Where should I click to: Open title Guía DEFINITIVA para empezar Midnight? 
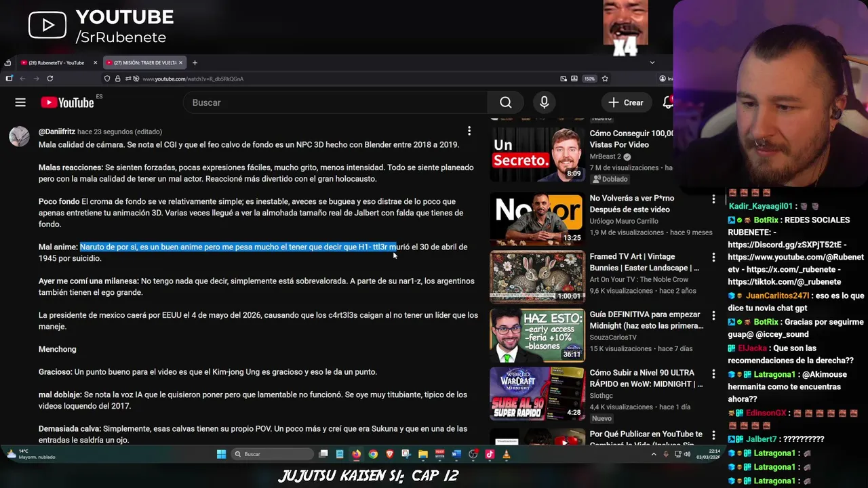[x=646, y=320]
